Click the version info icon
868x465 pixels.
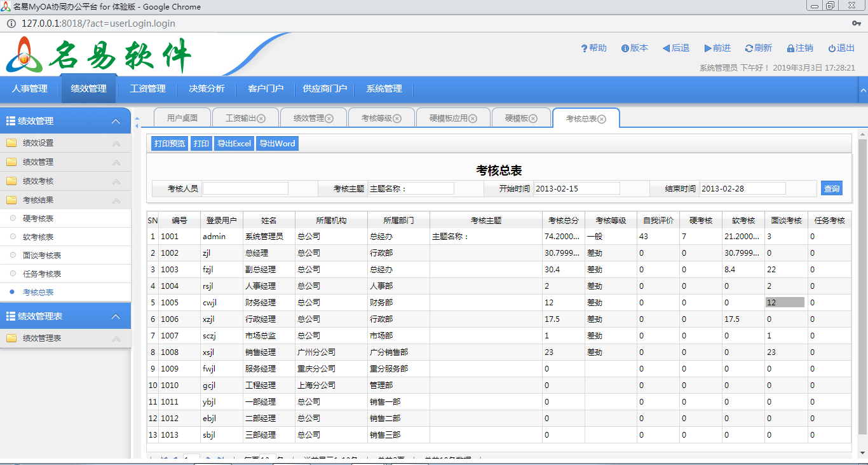click(625, 48)
